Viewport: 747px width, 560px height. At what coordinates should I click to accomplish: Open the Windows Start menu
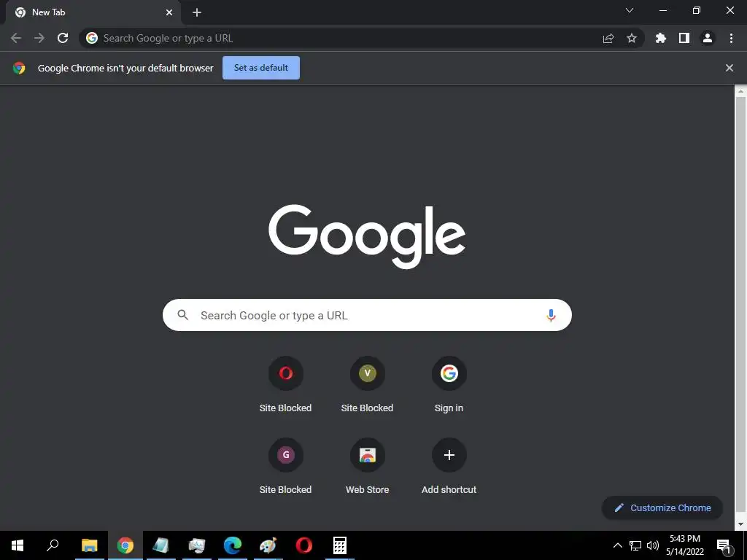pos(18,545)
